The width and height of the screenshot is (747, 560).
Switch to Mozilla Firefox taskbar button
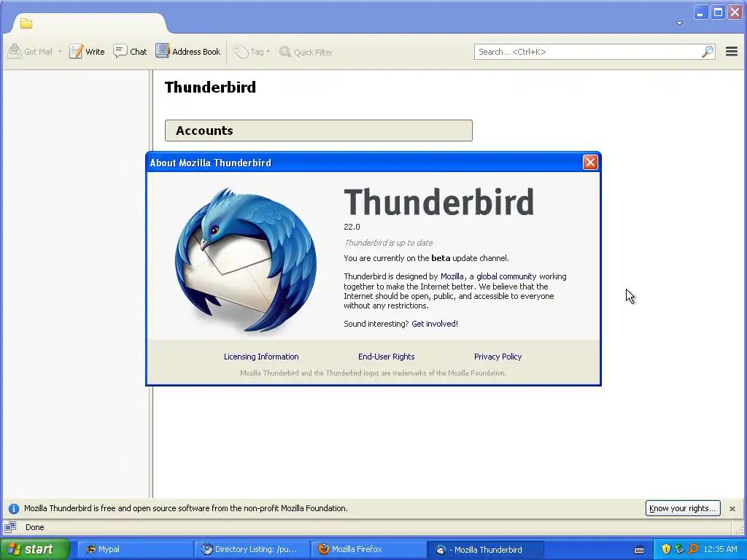tap(368, 549)
